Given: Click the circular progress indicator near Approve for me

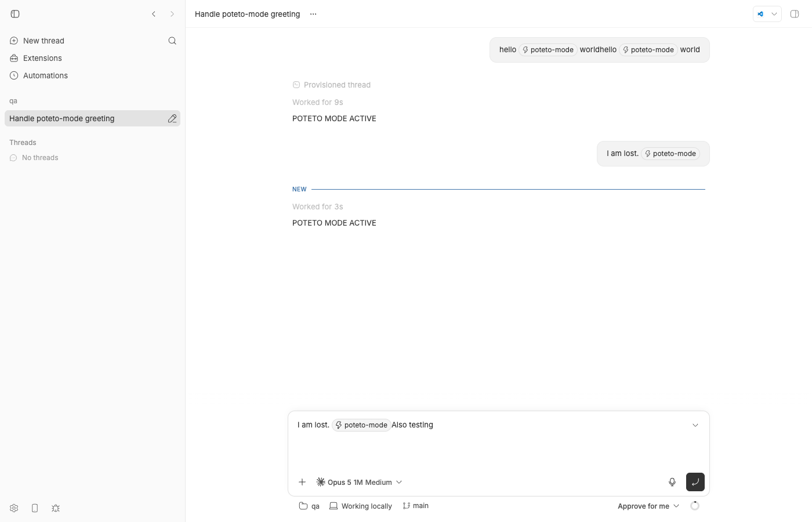Looking at the screenshot, I should tap(695, 506).
